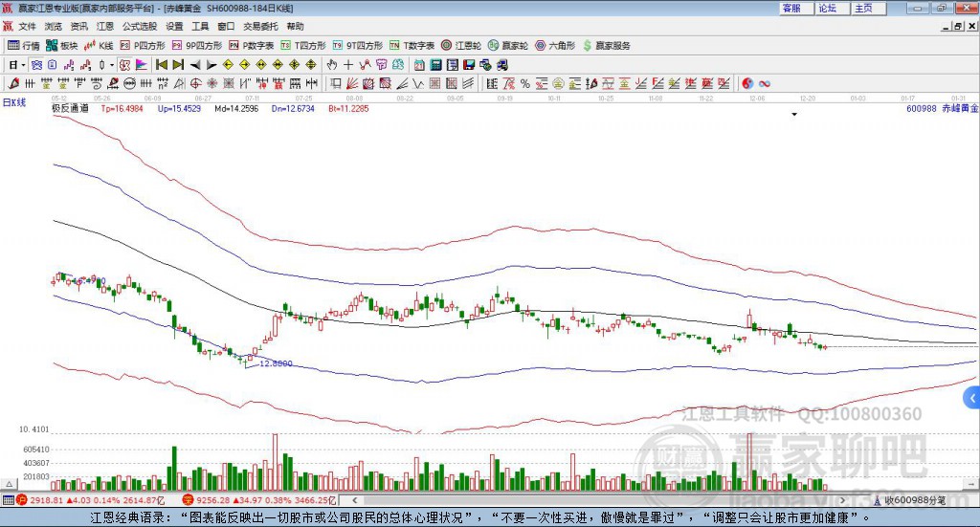Click the chart scrollbar left arrow

point(354,500)
